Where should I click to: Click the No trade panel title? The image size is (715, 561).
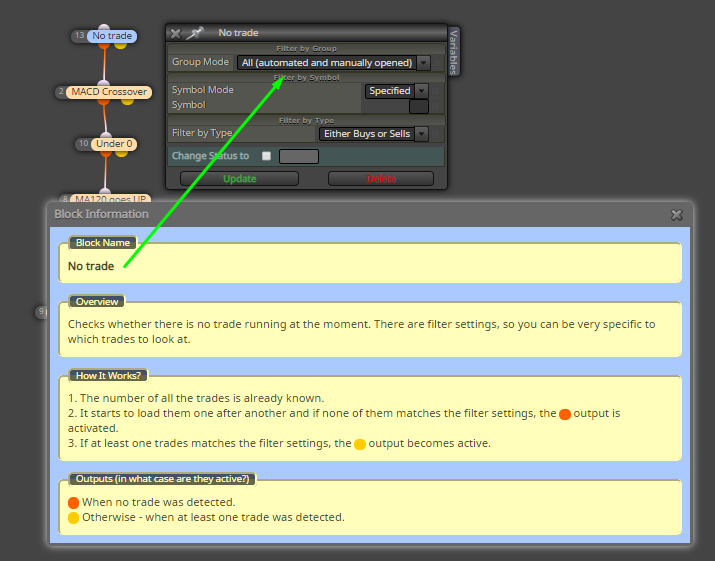(238, 33)
